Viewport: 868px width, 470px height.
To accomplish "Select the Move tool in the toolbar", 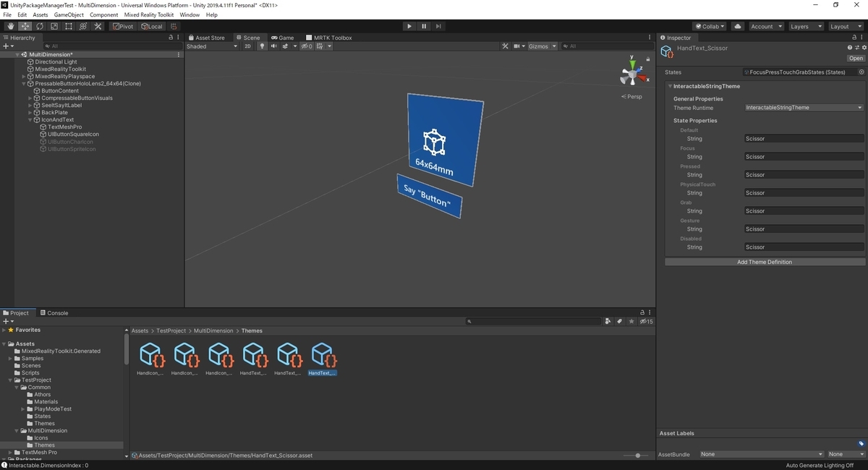I will click(x=25, y=26).
